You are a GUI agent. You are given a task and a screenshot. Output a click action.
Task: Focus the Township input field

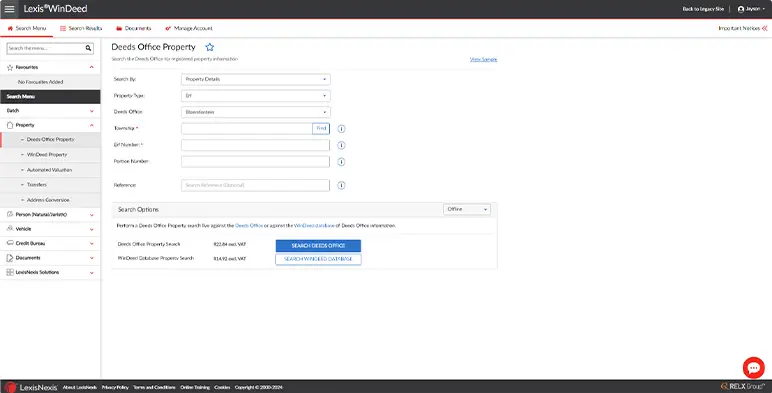247,129
